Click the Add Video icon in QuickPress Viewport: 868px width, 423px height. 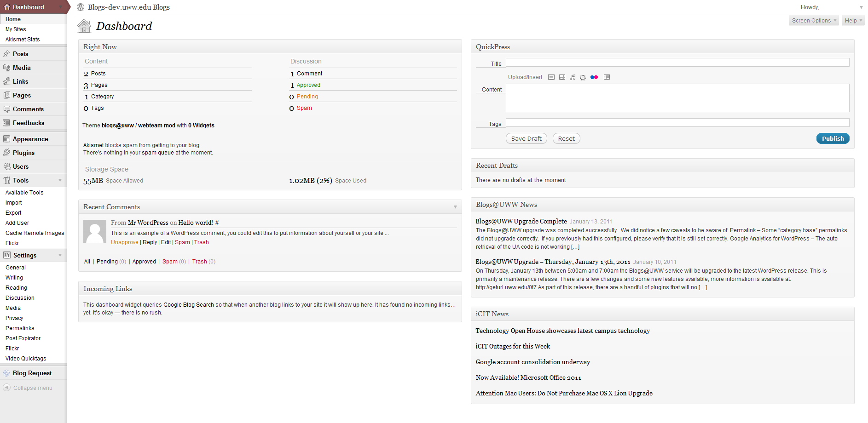[562, 77]
